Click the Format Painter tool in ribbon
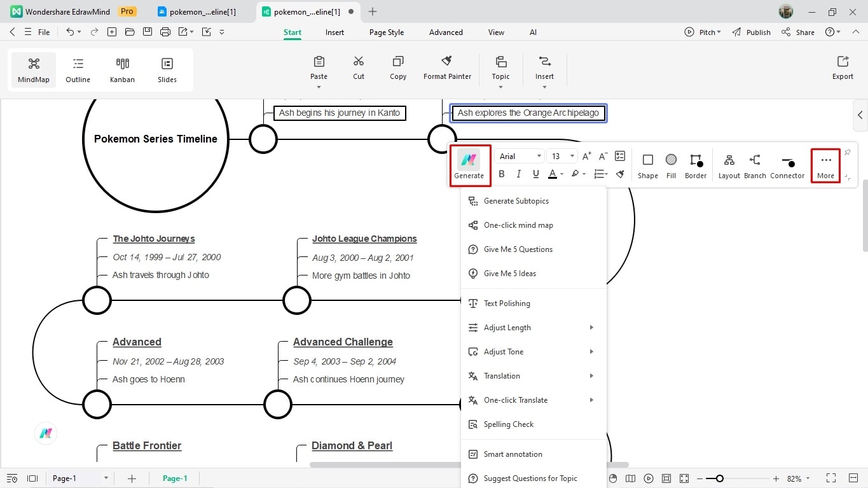Image resolution: width=868 pixels, height=488 pixels. click(447, 68)
